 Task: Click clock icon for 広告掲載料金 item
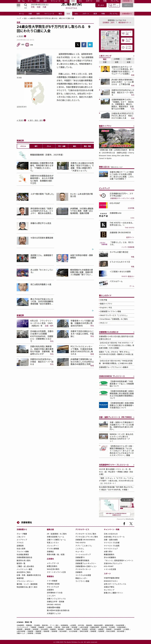click(103, 195)
